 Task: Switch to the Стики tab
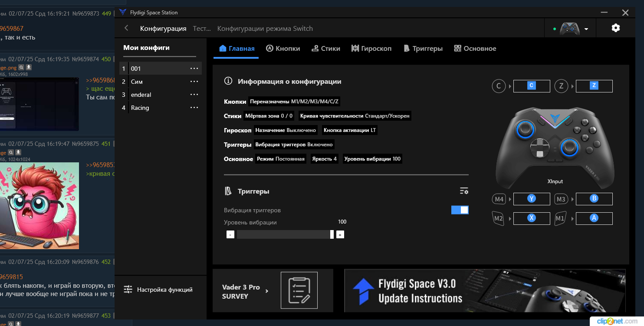(325, 49)
